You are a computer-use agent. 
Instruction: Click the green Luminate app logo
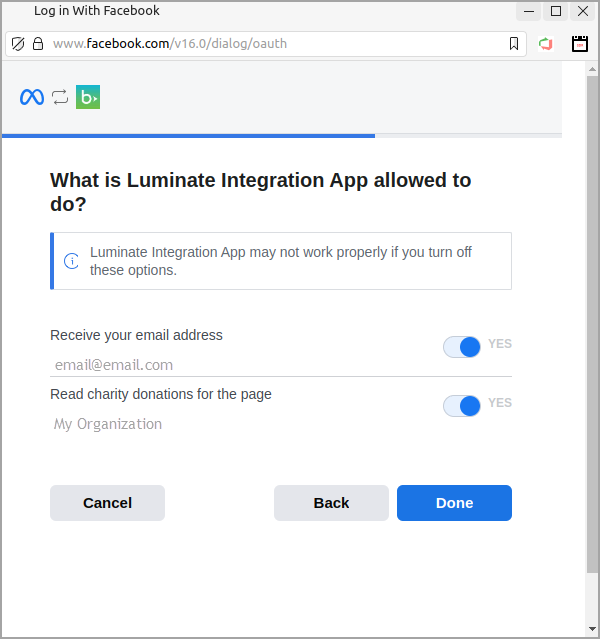[x=88, y=97]
